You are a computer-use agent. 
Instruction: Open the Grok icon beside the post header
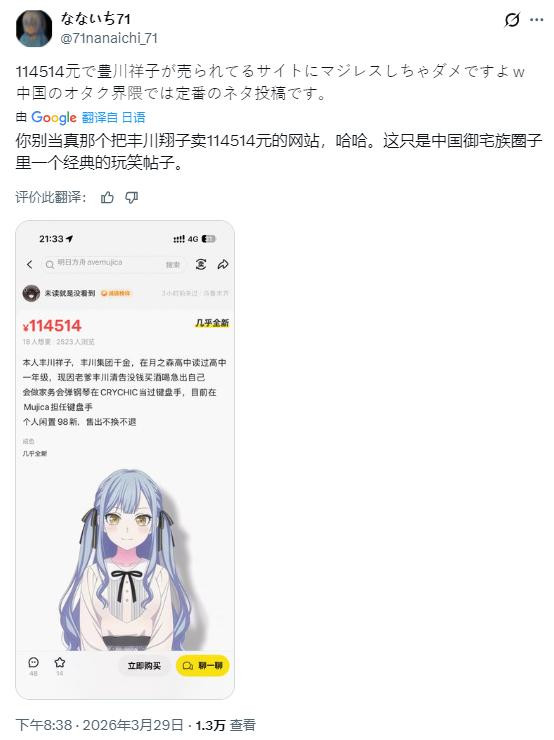click(x=512, y=20)
